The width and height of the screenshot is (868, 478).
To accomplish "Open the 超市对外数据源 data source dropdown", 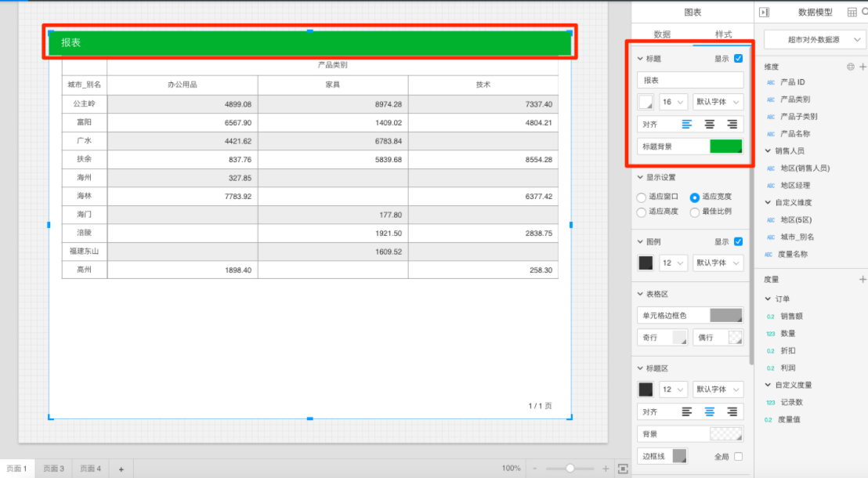I will [814, 40].
